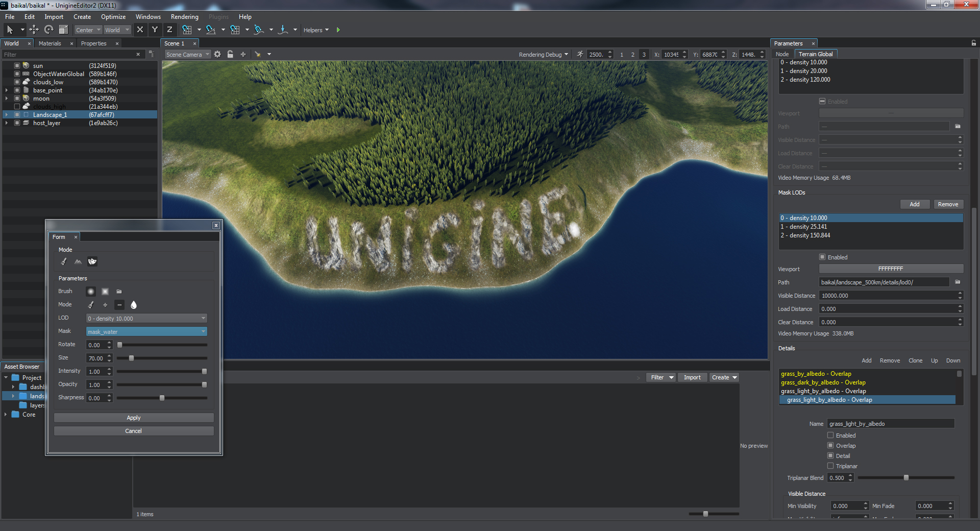980x531 pixels.
Task: Select the arrow selection tool in toolbar
Action: click(x=10, y=30)
